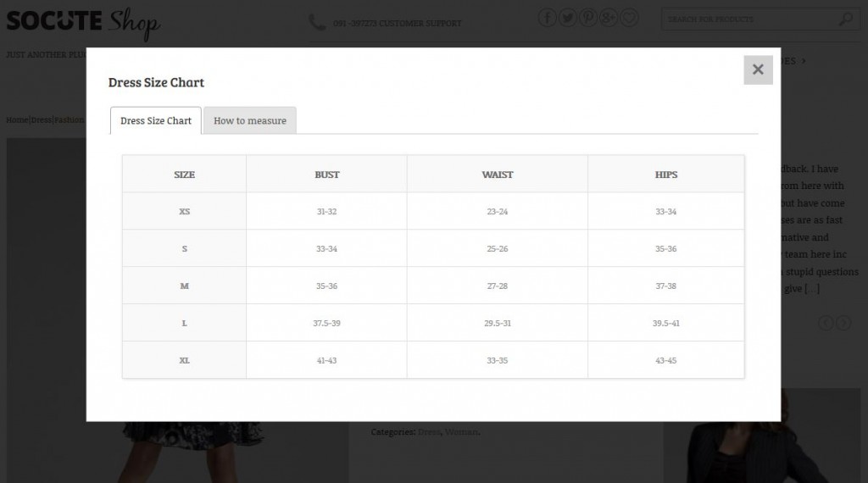Click waist value 33-35

497,360
